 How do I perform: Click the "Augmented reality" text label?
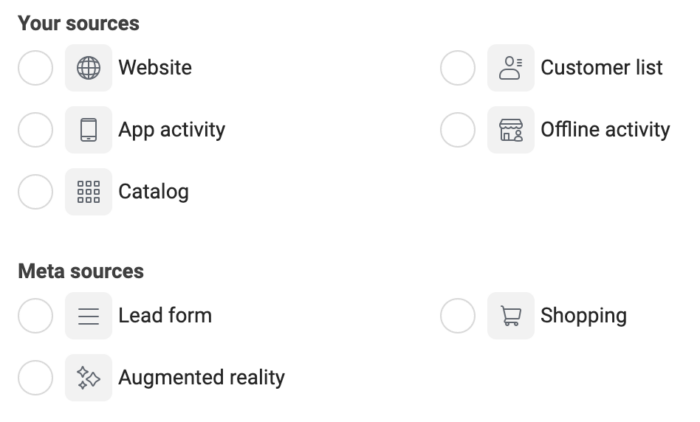click(x=201, y=378)
